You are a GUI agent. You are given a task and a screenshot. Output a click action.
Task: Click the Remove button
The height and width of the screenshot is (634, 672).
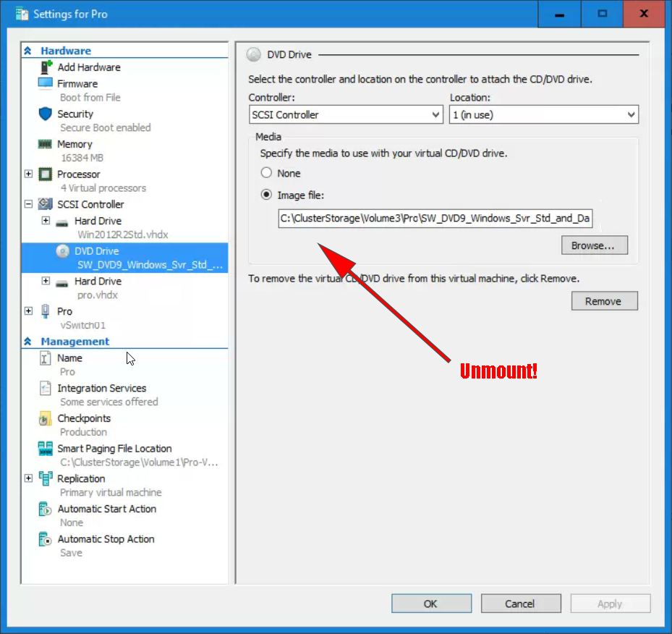pyautogui.click(x=604, y=301)
